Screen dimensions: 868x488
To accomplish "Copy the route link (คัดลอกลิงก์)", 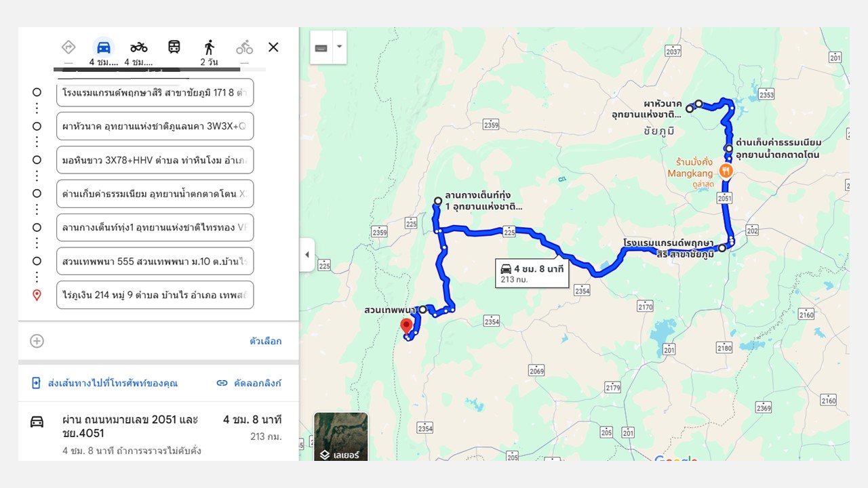I will pyautogui.click(x=248, y=383).
